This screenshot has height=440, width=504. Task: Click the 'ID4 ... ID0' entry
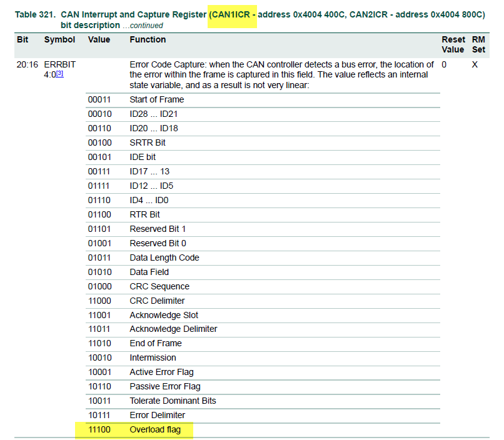[x=149, y=201]
